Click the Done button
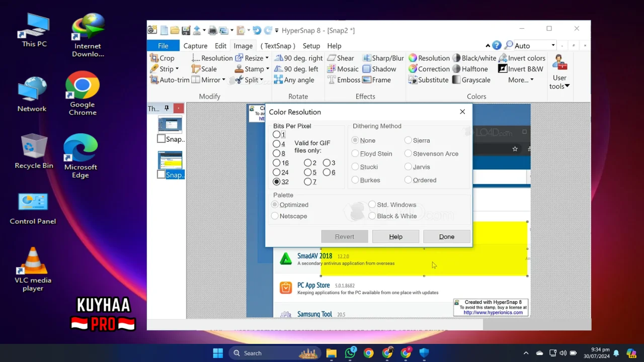The width and height of the screenshot is (644, 362). [x=447, y=237]
